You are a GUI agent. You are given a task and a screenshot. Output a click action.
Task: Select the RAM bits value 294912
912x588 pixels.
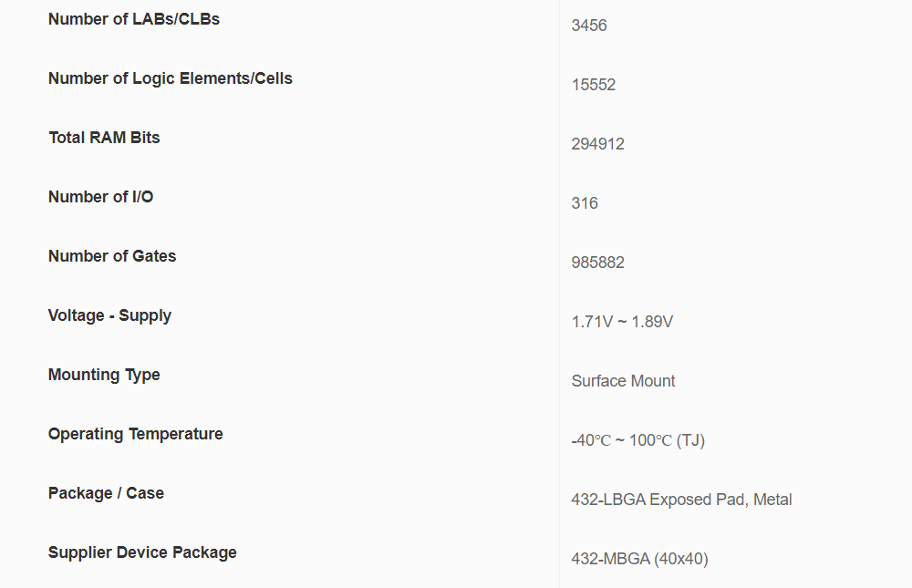pyautogui.click(x=598, y=144)
